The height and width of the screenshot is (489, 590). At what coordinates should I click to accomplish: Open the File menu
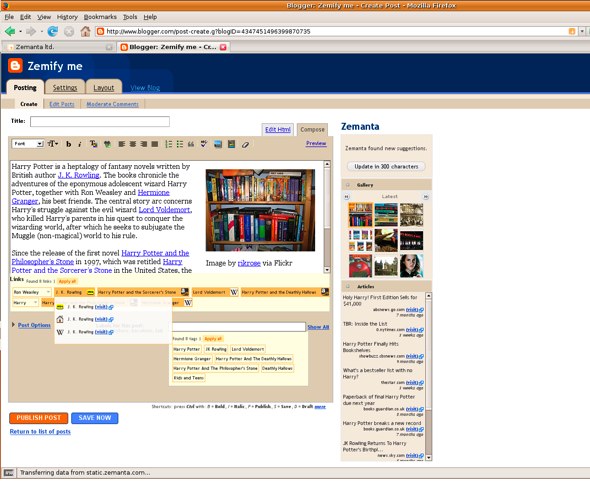9,17
